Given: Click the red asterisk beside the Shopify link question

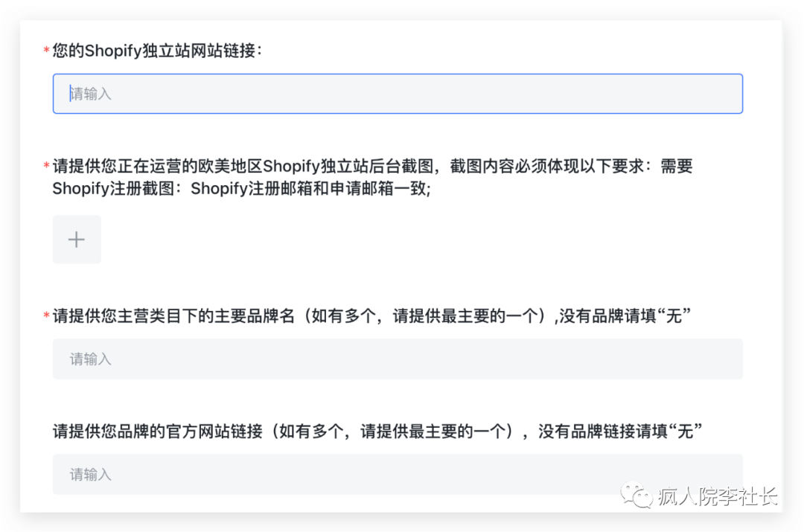Looking at the screenshot, I should click(45, 50).
